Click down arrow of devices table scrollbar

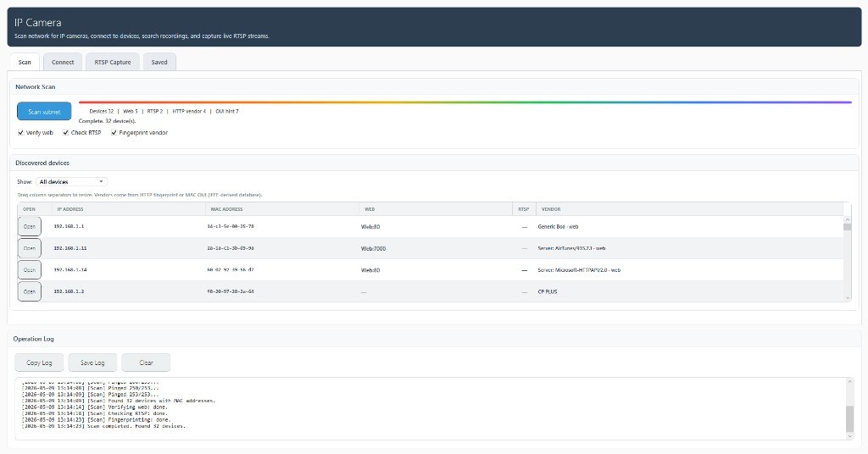[847, 298]
